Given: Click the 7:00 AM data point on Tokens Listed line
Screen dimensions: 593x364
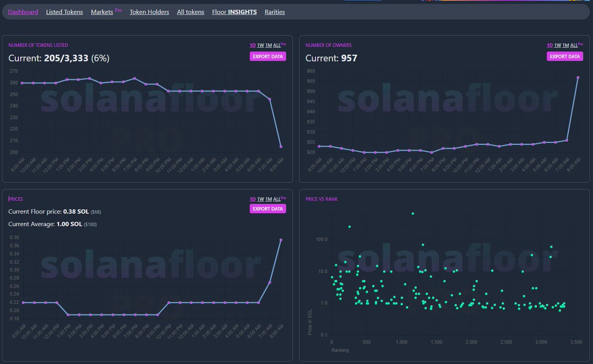Looking at the screenshot, I should pos(270,99).
